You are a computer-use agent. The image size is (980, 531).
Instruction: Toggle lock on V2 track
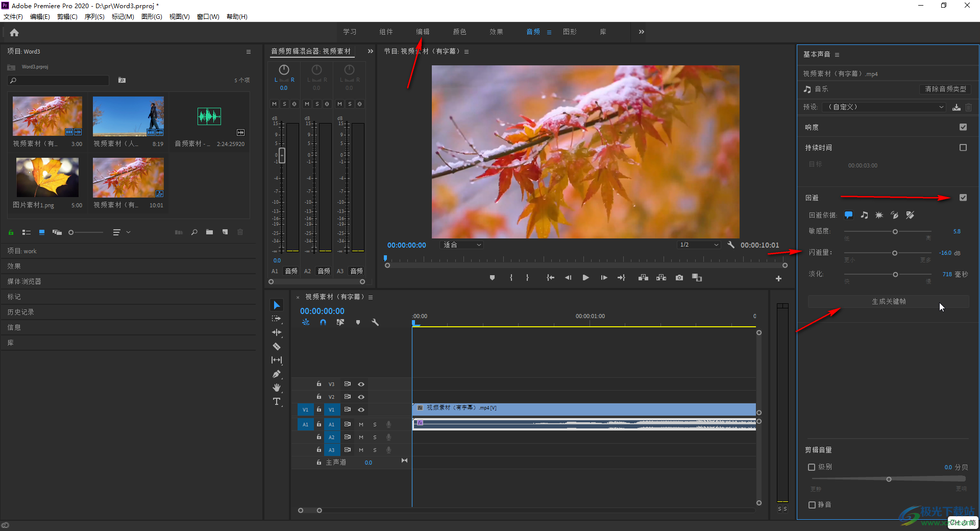tap(319, 397)
